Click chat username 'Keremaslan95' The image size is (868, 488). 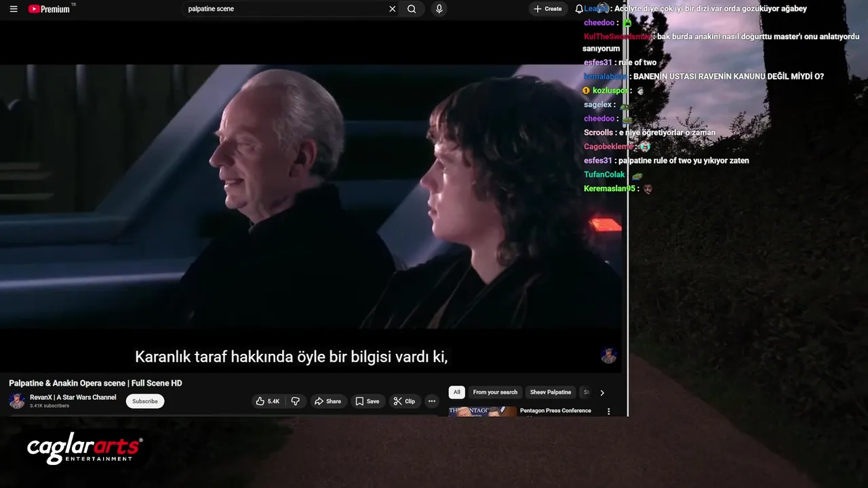pyautogui.click(x=610, y=189)
